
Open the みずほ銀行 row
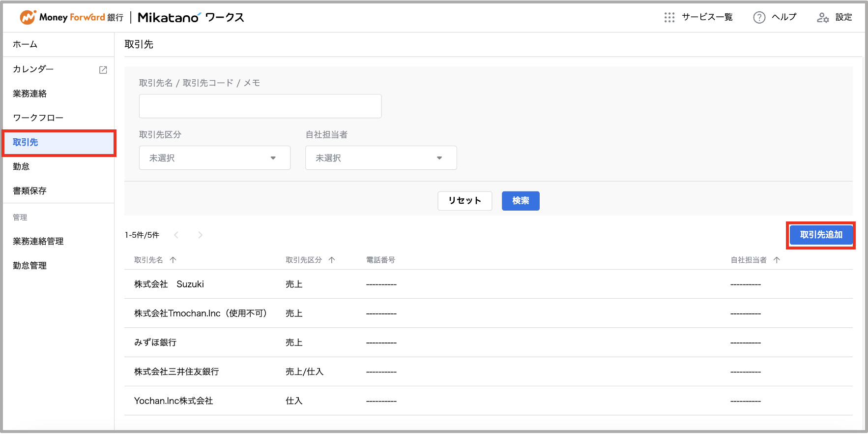click(489, 342)
